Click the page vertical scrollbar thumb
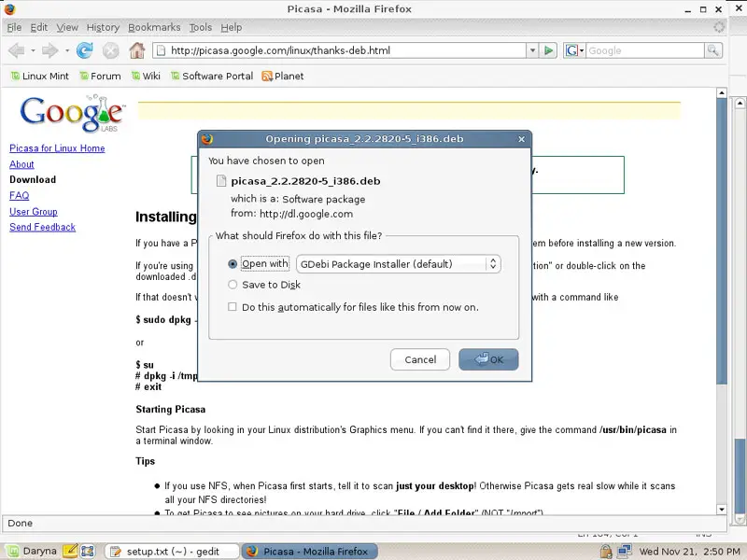747x560 pixels. pos(722,241)
